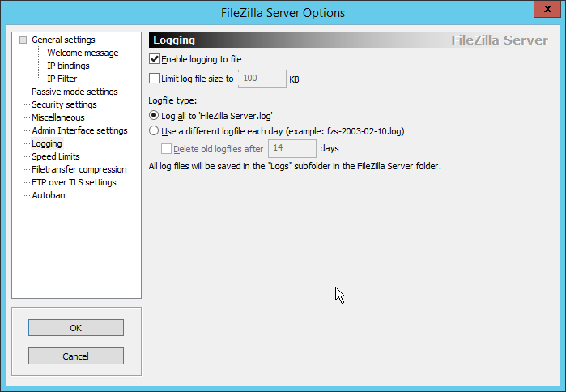The width and height of the screenshot is (566, 392).
Task: Open the Miscellaneous options page
Action: coord(58,117)
